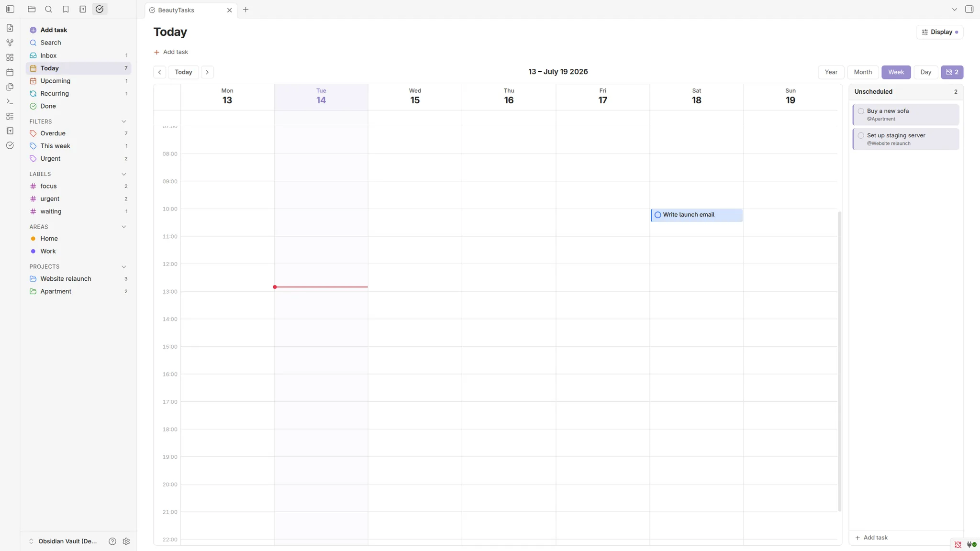Select the urgent label
The width and height of the screenshot is (980, 551).
pos(78,199)
